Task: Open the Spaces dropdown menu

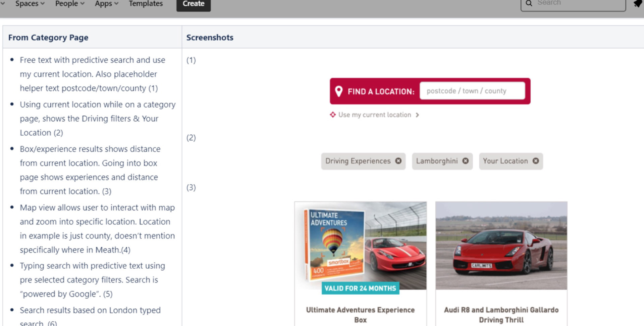Action: tap(30, 4)
